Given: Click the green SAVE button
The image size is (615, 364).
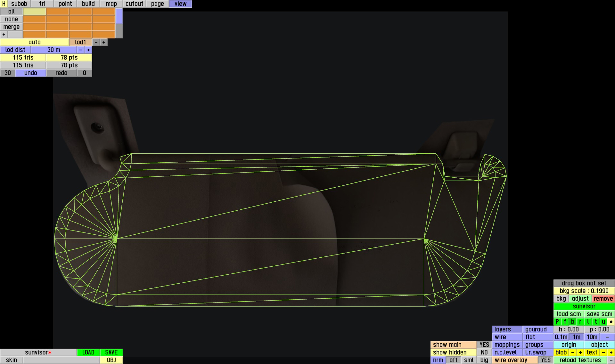Looking at the screenshot, I should pos(111,352).
